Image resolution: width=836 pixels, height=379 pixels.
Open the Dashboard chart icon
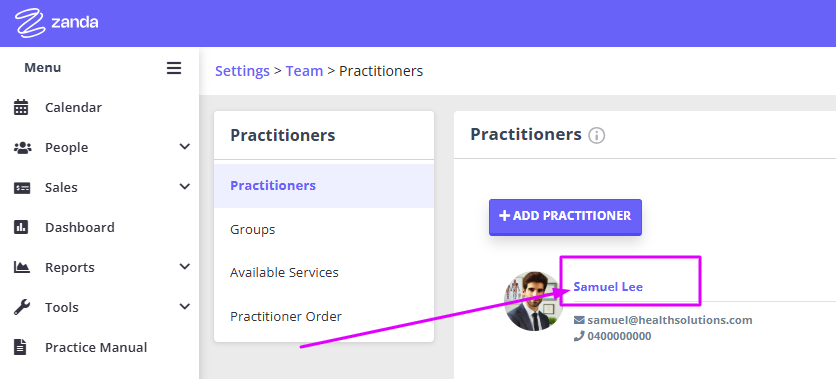point(21,228)
